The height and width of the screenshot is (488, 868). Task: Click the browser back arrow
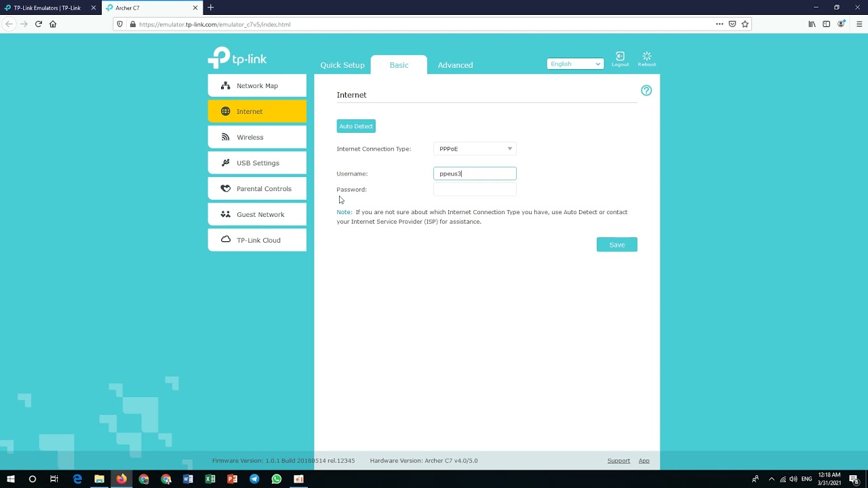(x=9, y=24)
